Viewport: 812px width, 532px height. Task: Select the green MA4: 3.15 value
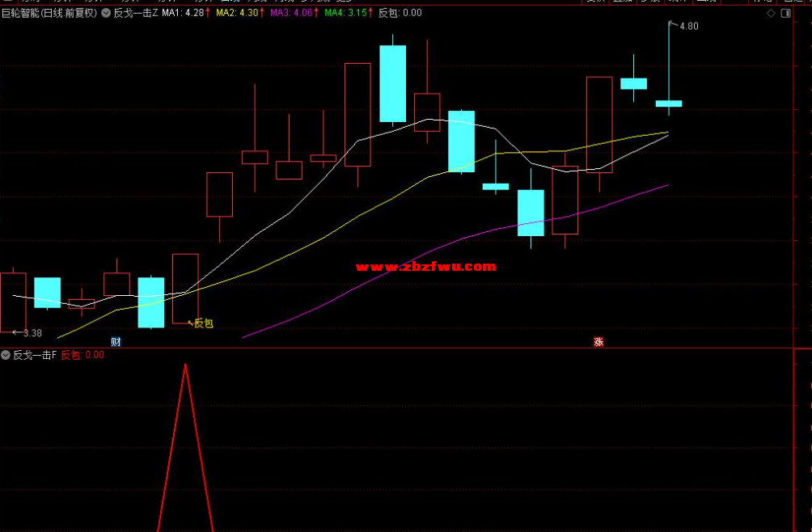coord(346,13)
